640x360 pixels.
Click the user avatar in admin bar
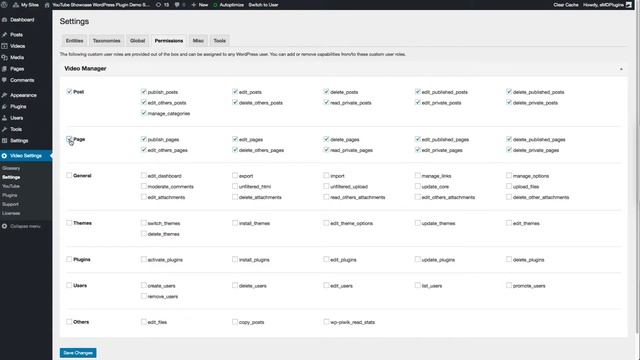click(629, 5)
